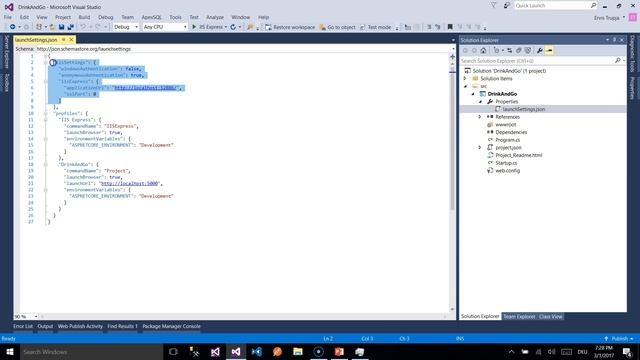Toggle Test mode in the toolbar

tap(375, 27)
